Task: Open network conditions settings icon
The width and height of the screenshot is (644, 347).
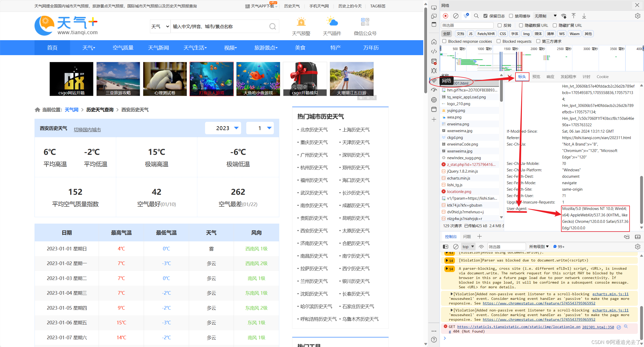Action: coord(564,16)
